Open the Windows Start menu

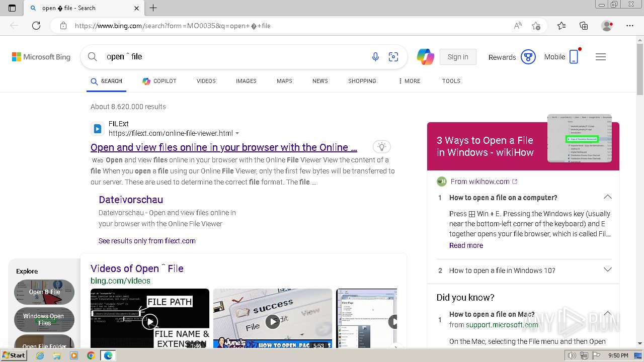pos(14,355)
